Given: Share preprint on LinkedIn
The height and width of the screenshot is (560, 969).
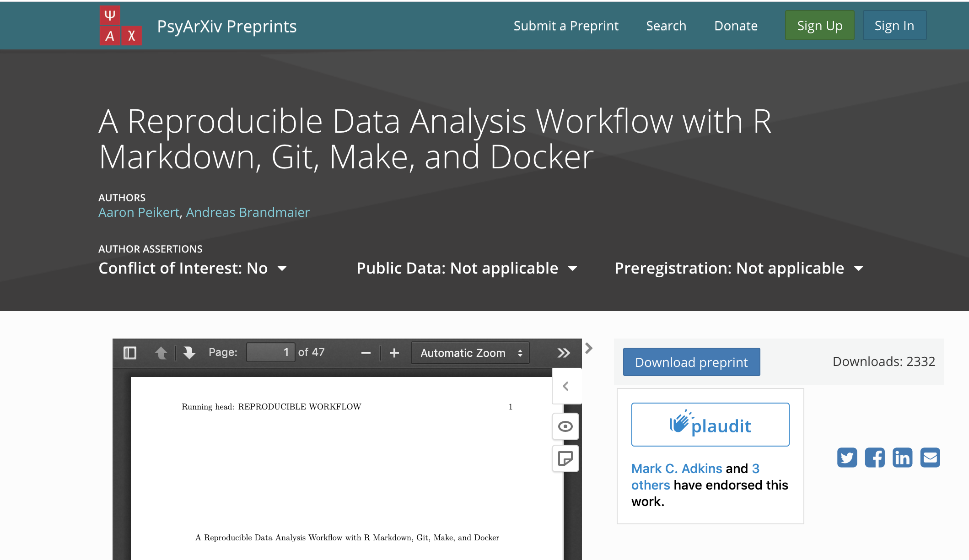Looking at the screenshot, I should tap(902, 458).
